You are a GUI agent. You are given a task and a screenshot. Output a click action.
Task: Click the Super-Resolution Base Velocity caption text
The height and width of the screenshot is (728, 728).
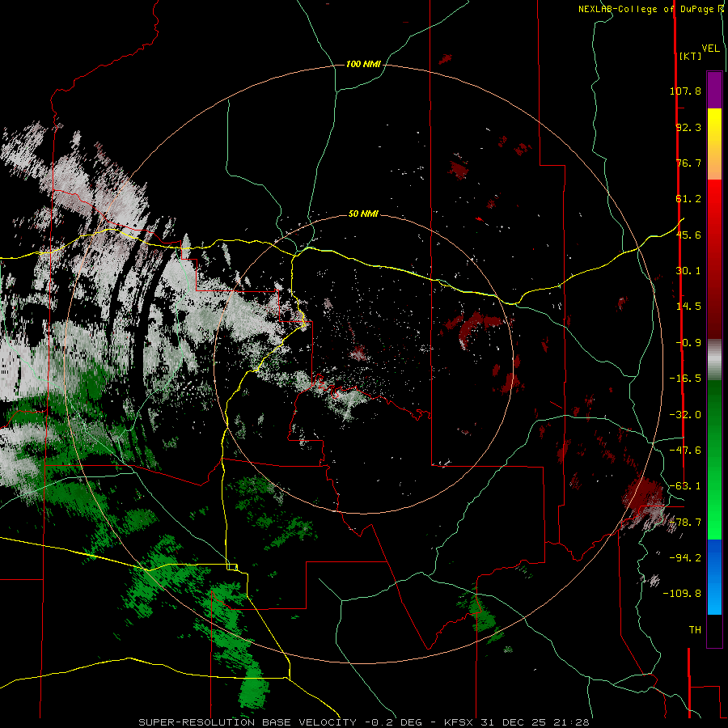click(x=364, y=722)
